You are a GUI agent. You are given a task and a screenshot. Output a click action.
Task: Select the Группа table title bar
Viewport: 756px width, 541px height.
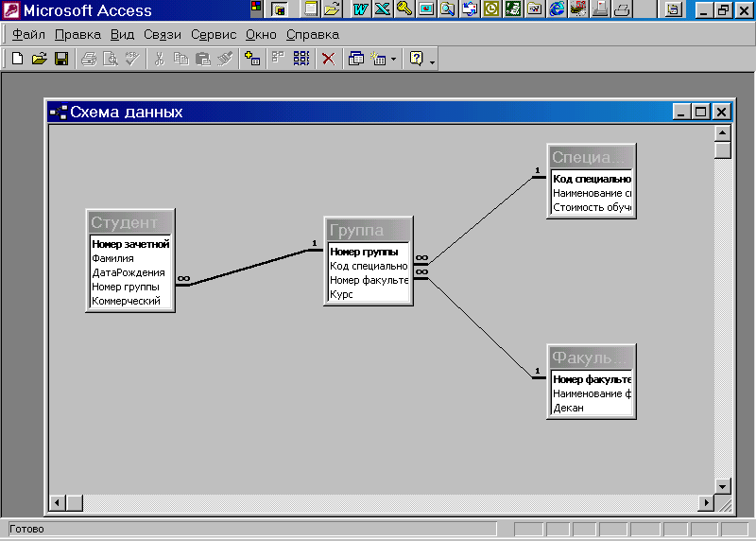tap(369, 230)
